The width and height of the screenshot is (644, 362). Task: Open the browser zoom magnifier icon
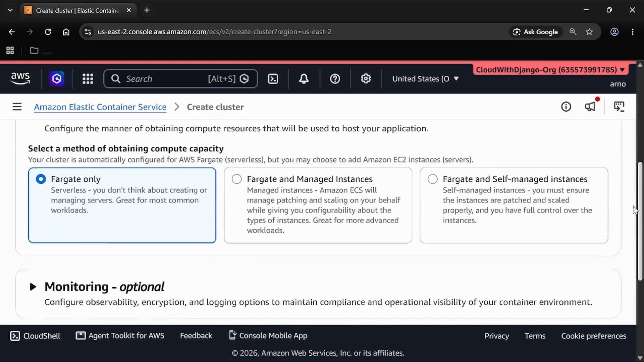tap(573, 32)
